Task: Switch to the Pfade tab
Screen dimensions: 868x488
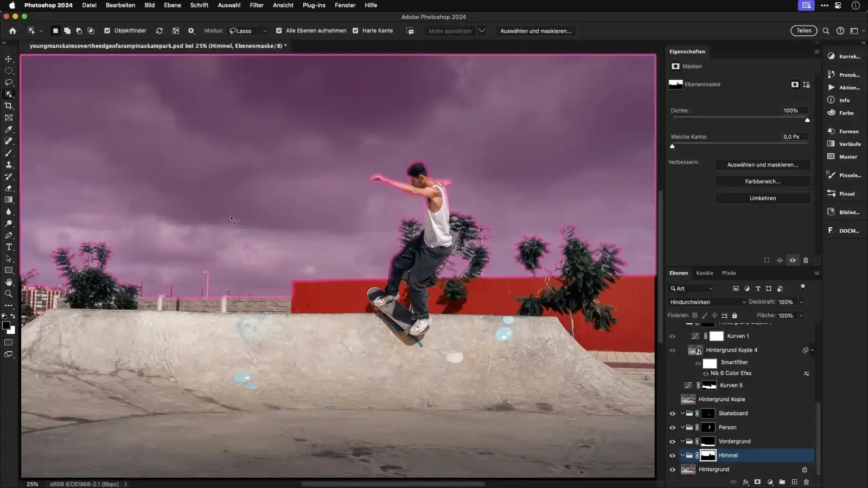Action: coord(729,273)
